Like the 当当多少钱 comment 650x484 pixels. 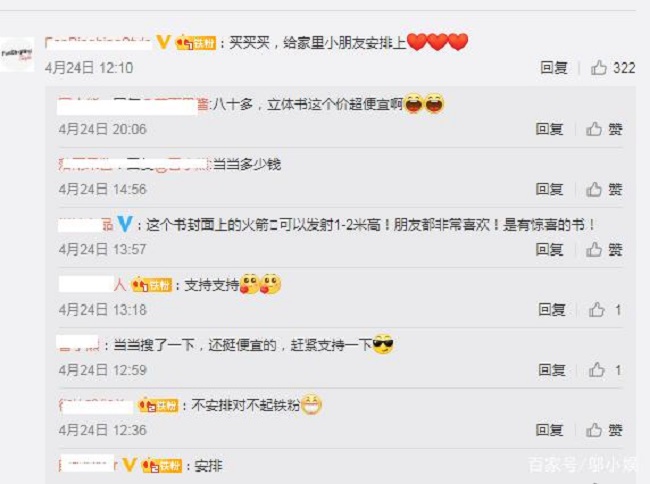pos(604,189)
